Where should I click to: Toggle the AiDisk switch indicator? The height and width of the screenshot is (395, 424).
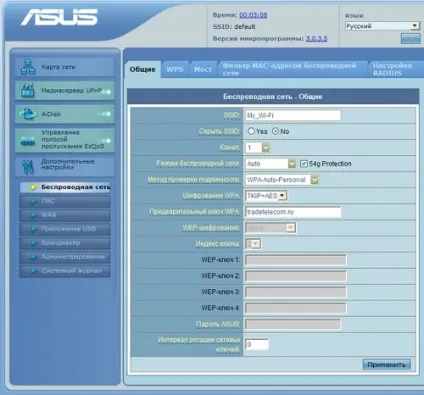click(104, 114)
